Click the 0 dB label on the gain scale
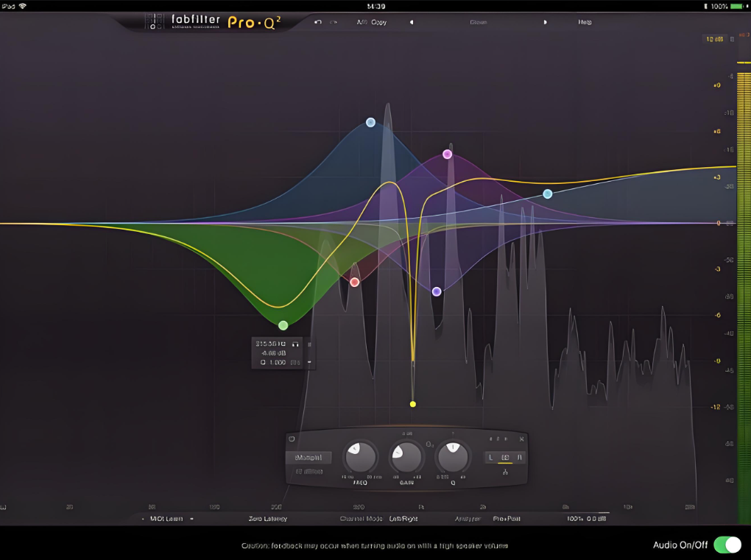Screen dimensions: 751x560 718,224
